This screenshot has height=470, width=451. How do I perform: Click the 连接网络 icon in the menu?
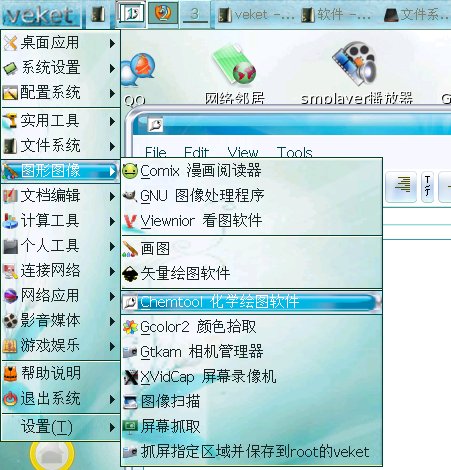click(x=10, y=271)
